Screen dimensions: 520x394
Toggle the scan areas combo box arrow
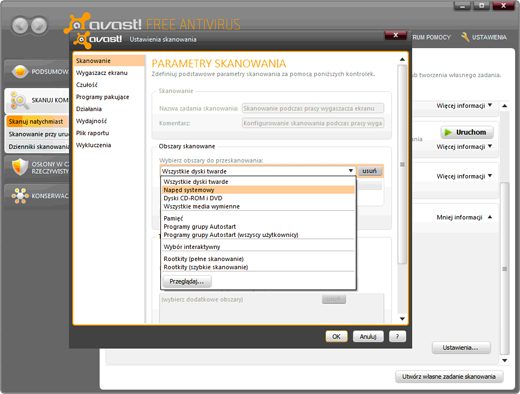(351, 171)
